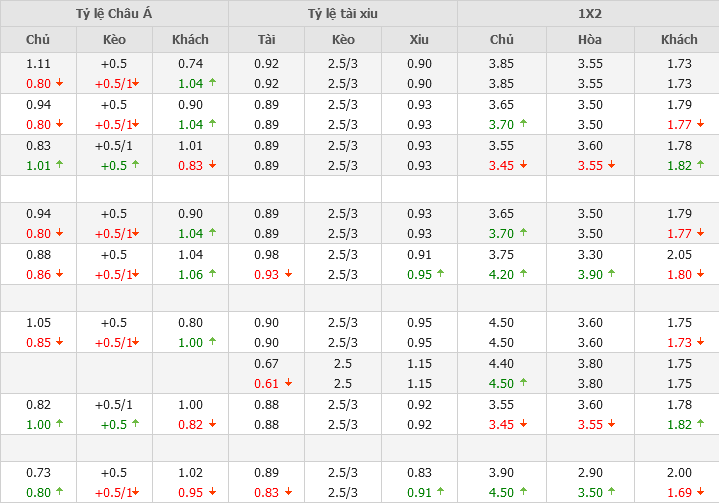This screenshot has width=719, height=503.
Task: Select the Tỷ lệ Châu Á header
Action: point(114,14)
